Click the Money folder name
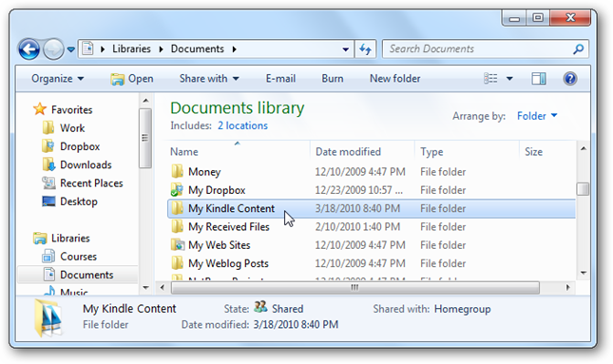 tap(204, 172)
